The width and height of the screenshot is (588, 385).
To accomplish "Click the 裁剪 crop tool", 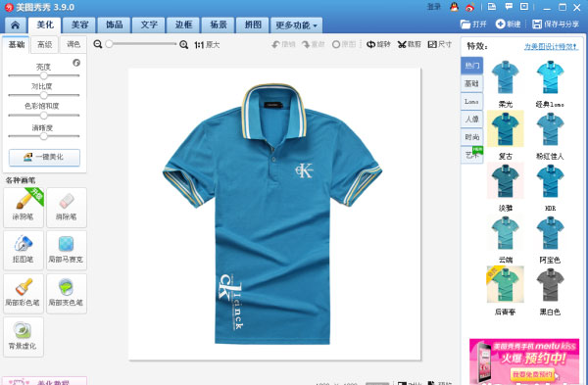I will click(x=409, y=44).
